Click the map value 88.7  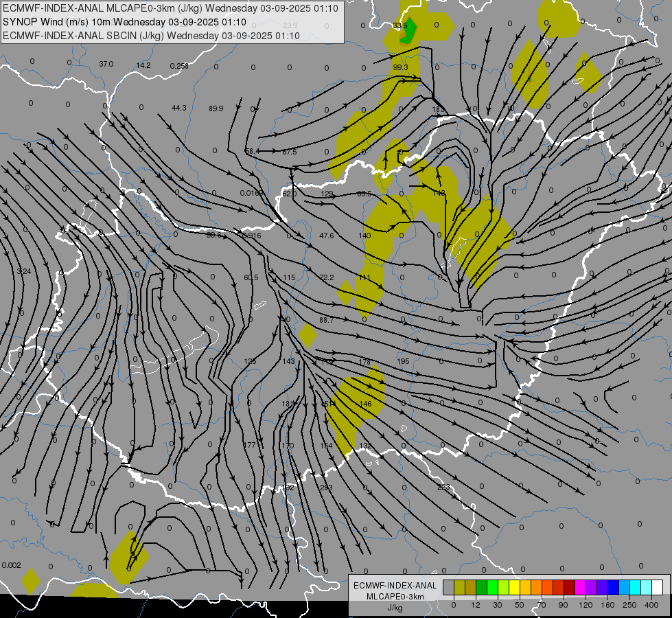(327, 320)
